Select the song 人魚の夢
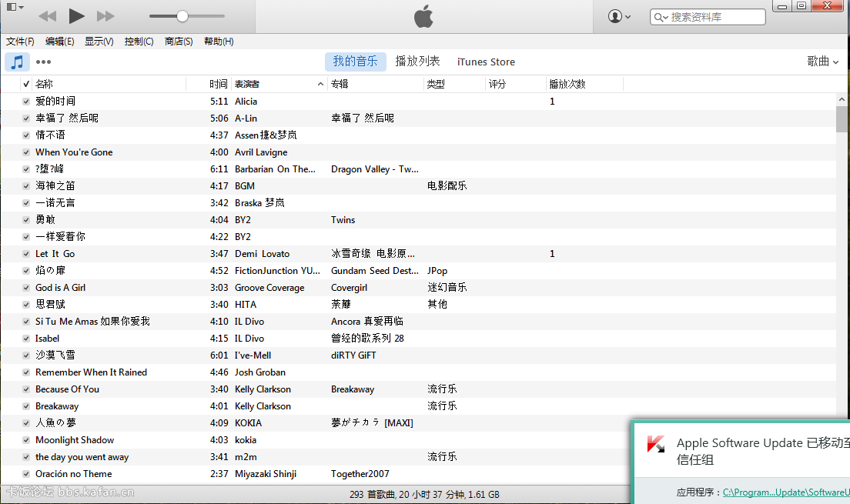Viewport: 850px width, 504px height. (55, 422)
